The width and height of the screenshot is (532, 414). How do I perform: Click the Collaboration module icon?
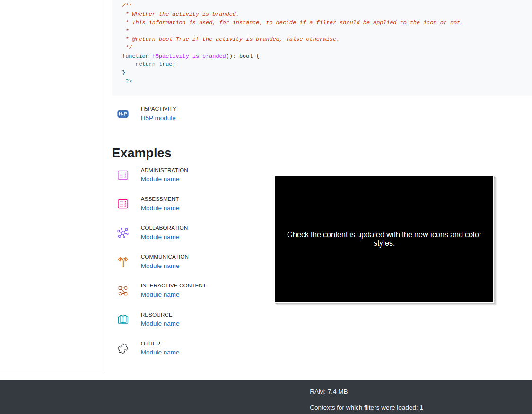123,233
